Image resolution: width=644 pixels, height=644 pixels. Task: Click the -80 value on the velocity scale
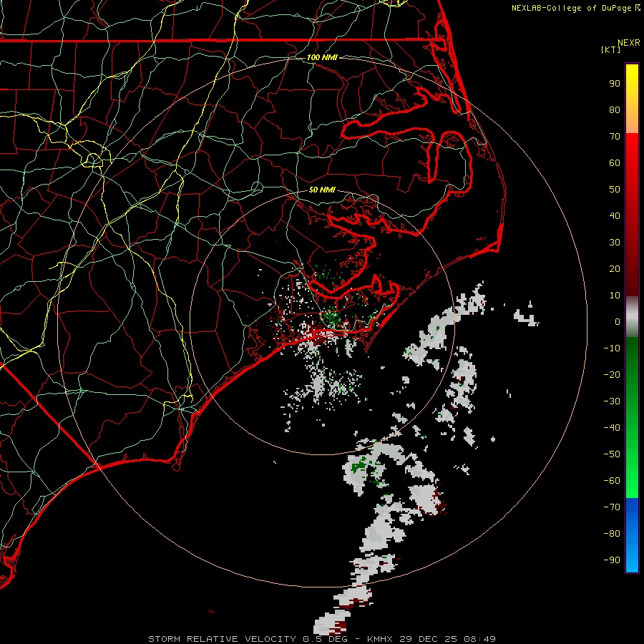coord(612,534)
